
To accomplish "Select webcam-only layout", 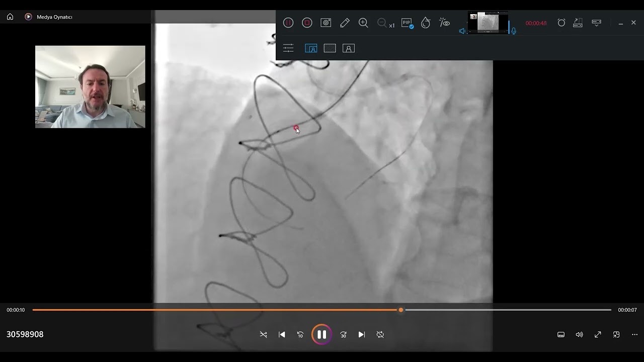I will 349,48.
